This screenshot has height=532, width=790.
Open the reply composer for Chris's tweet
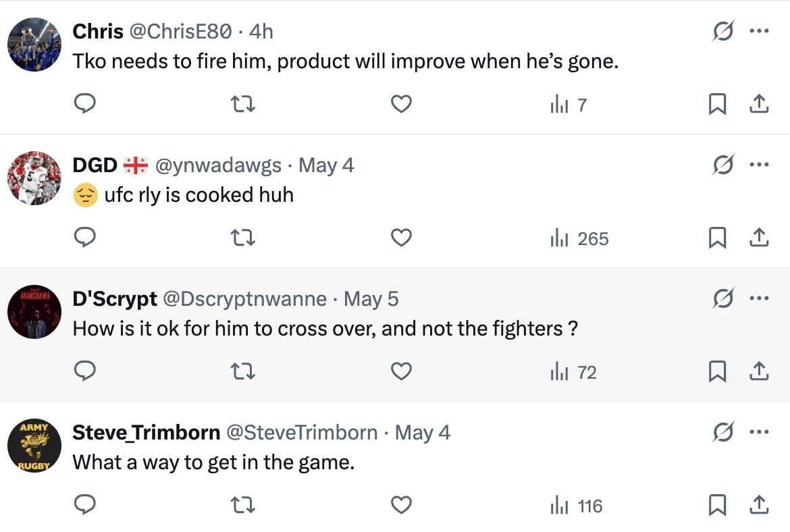[85, 104]
